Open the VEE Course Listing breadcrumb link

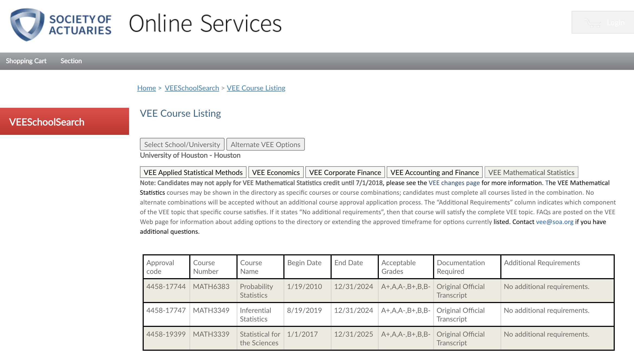[256, 88]
